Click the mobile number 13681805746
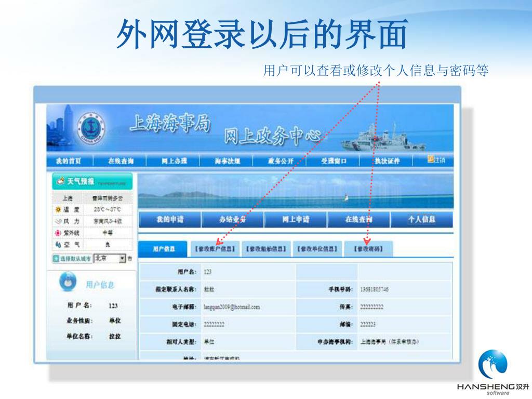This screenshot has width=532, height=399. coord(374,289)
